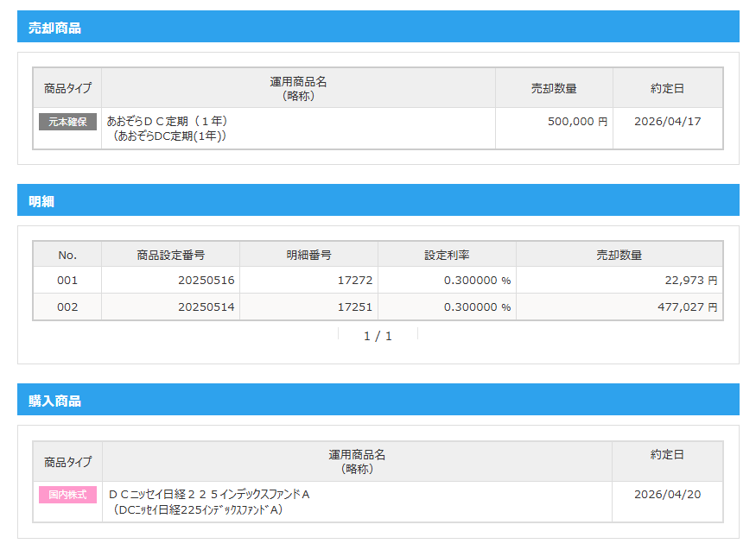Click the 2026/04/17 contract date
The image size is (756, 550).
point(667,122)
